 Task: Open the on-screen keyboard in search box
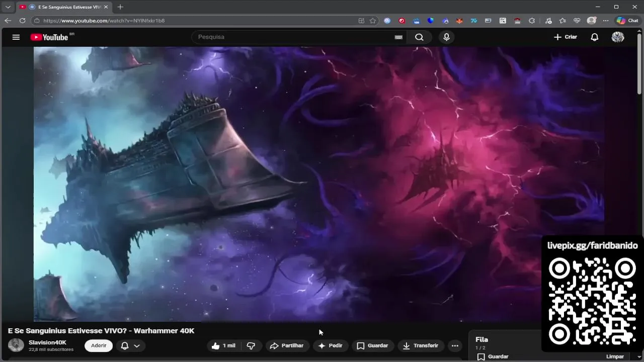pyautogui.click(x=398, y=37)
